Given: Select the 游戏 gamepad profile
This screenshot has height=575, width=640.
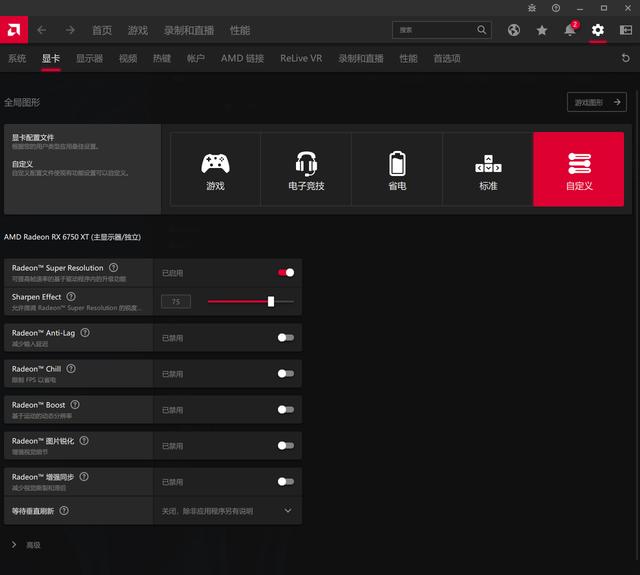Looking at the screenshot, I should point(215,169).
